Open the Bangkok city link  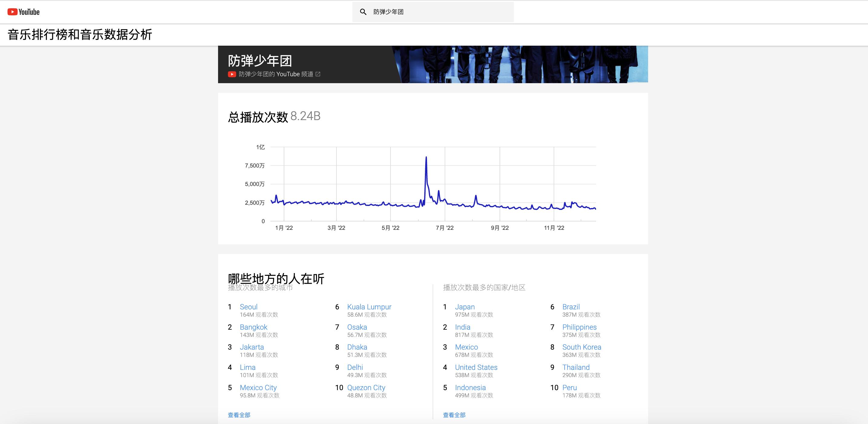point(253,327)
